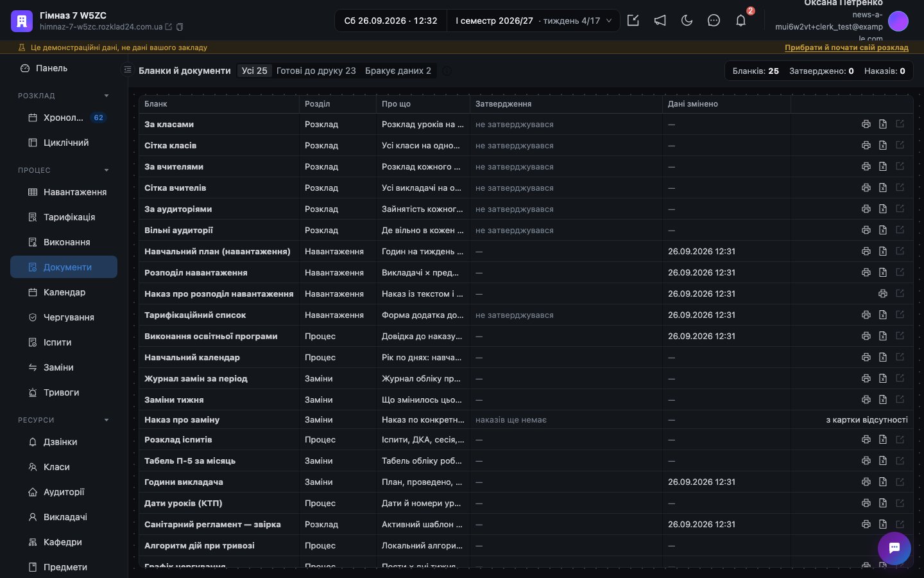The image size is (924, 578).
Task: Open the Панель dashboard item
Action: click(x=64, y=68)
